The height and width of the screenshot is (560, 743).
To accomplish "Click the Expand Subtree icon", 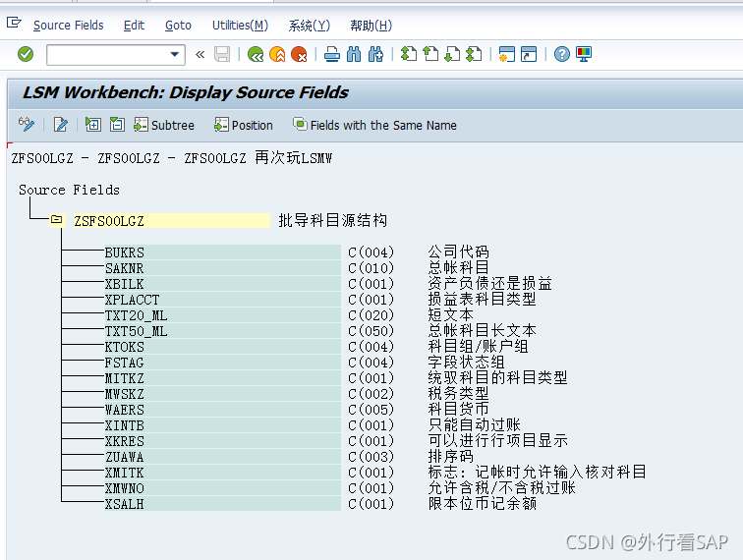I will (x=92, y=125).
